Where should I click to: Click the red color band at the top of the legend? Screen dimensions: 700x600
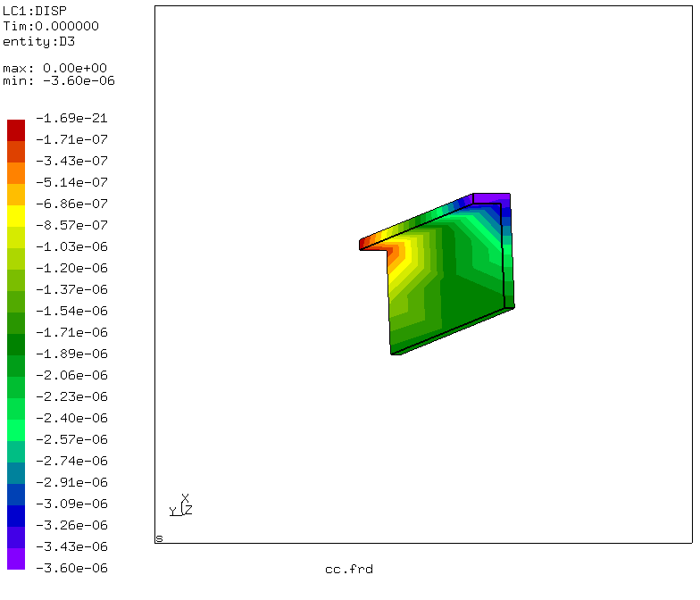point(16,130)
